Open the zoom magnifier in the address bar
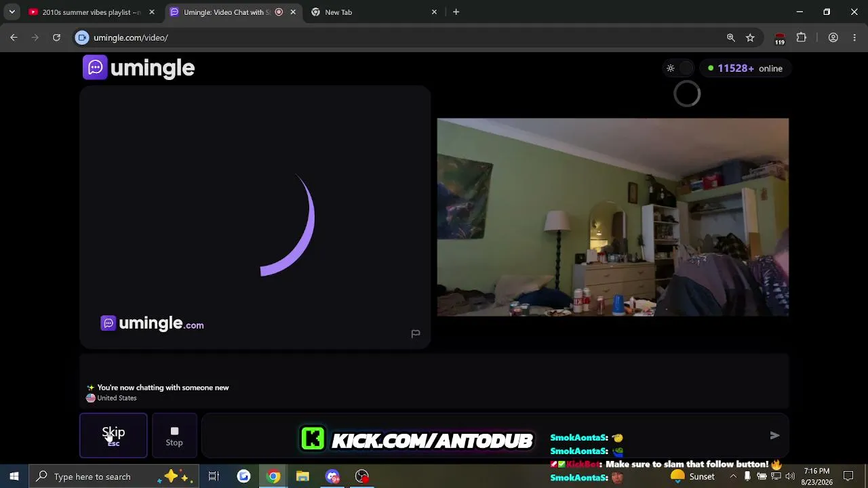The width and height of the screenshot is (868, 488). (730, 38)
